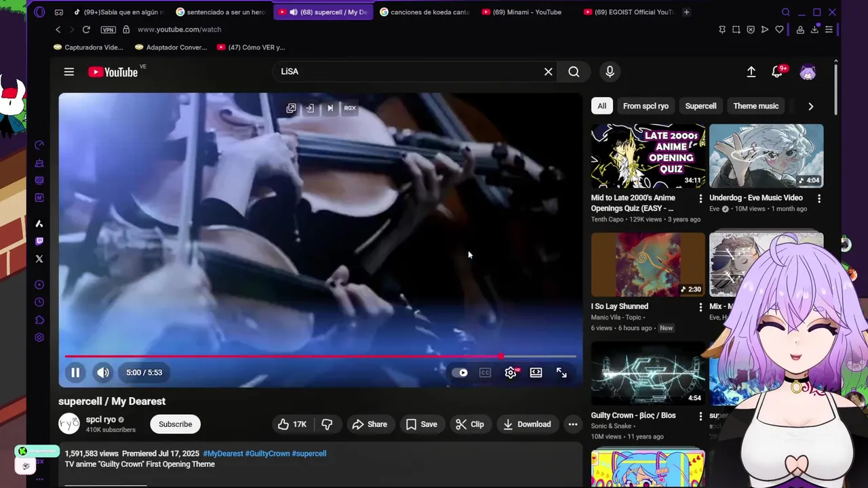Reload the current page
Viewport: 868px width, 488px height.
click(x=86, y=30)
